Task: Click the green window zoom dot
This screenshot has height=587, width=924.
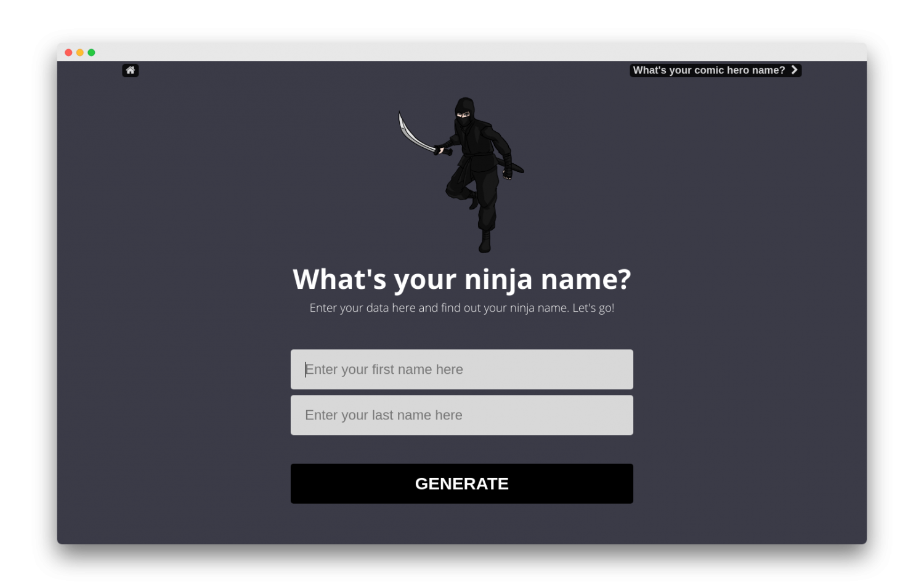Action: pyautogui.click(x=91, y=52)
